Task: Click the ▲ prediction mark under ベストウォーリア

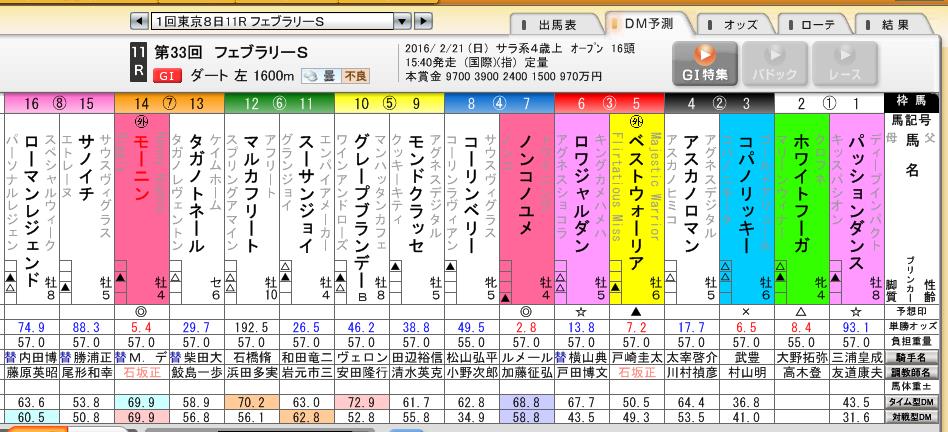Action: coord(637,312)
